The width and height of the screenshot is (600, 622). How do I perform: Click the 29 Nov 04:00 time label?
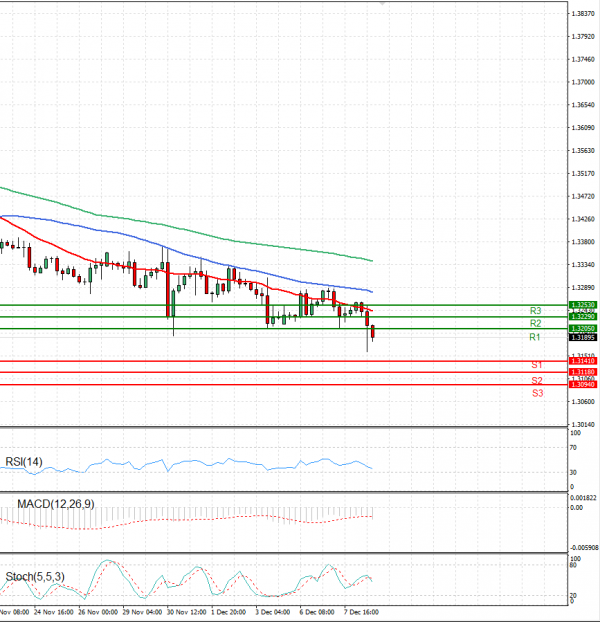click(x=142, y=612)
